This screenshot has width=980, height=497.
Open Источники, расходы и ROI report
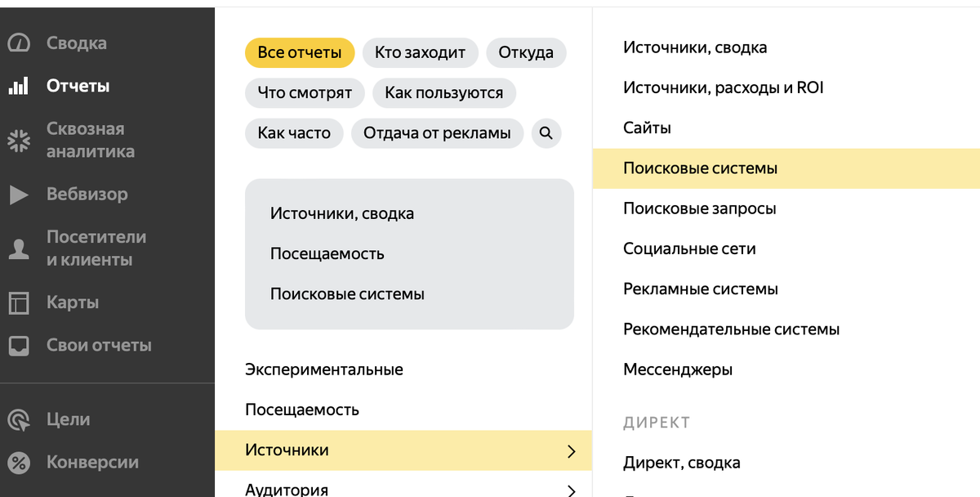[723, 87]
